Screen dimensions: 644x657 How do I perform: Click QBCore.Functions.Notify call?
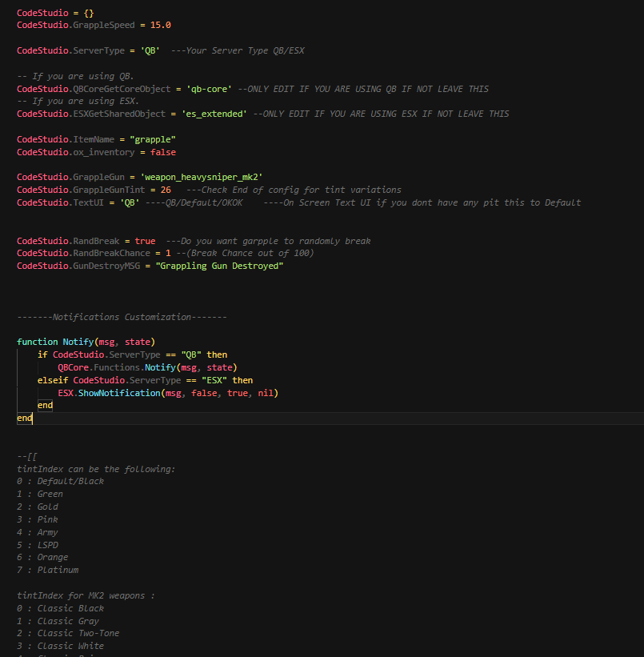pyautogui.click(x=147, y=368)
